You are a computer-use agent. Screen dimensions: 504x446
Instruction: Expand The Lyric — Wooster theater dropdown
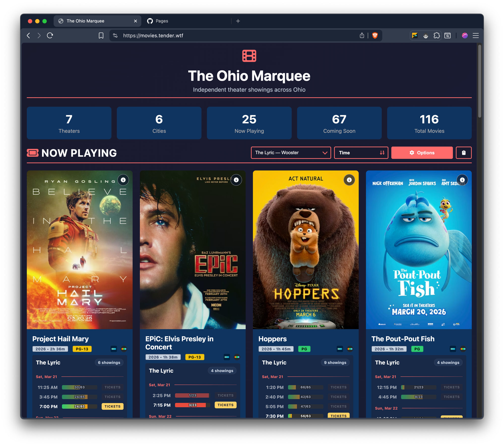tap(291, 153)
